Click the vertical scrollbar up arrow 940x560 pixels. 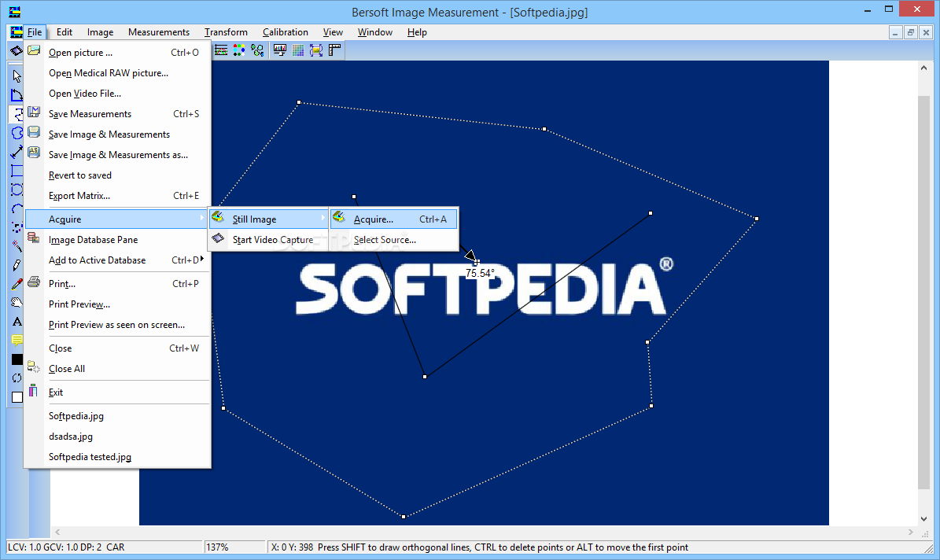(923, 68)
